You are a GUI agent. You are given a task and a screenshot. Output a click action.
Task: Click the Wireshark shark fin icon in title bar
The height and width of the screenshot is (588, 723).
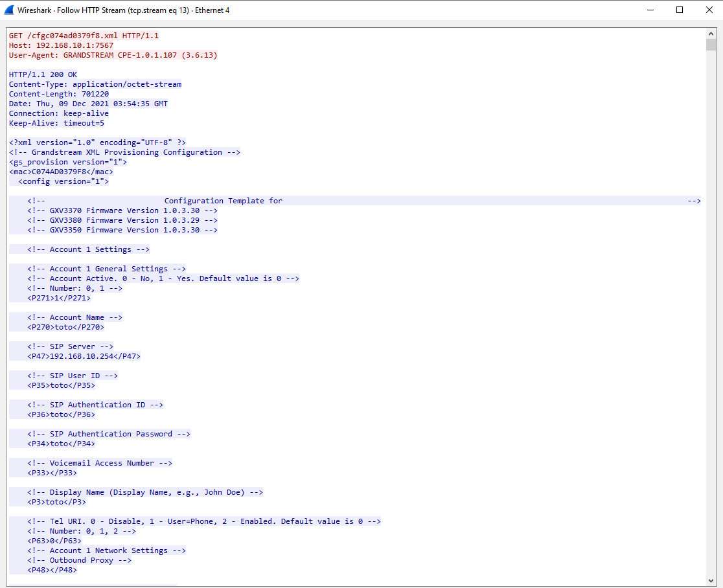9,10
